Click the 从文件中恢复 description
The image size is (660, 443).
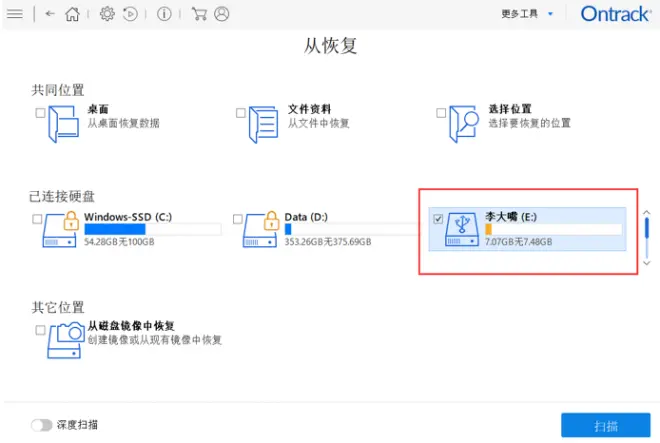point(319,123)
